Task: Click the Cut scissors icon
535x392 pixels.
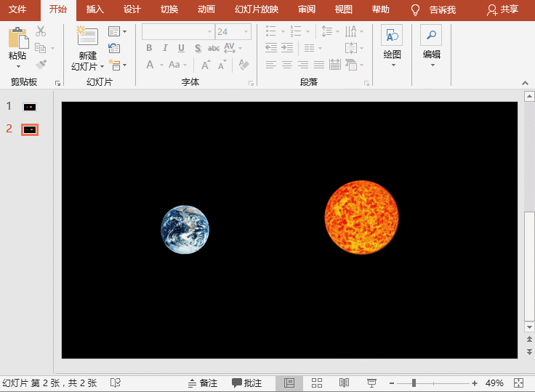Action: pos(41,31)
